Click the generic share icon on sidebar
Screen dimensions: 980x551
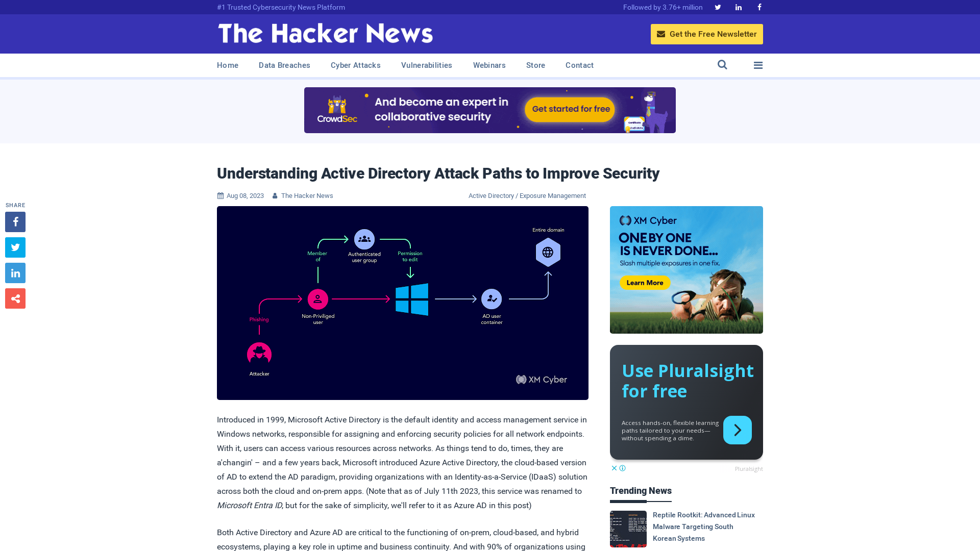pos(15,298)
